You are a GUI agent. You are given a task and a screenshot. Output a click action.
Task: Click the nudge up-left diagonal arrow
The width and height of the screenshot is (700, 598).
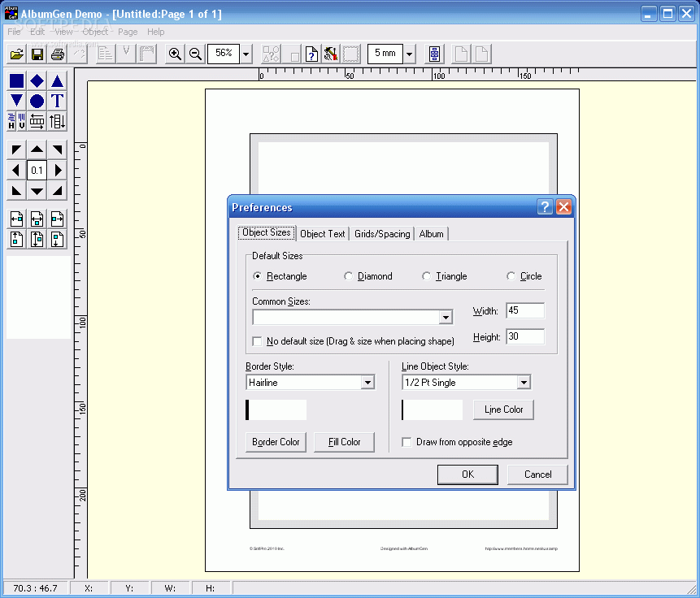coord(16,149)
